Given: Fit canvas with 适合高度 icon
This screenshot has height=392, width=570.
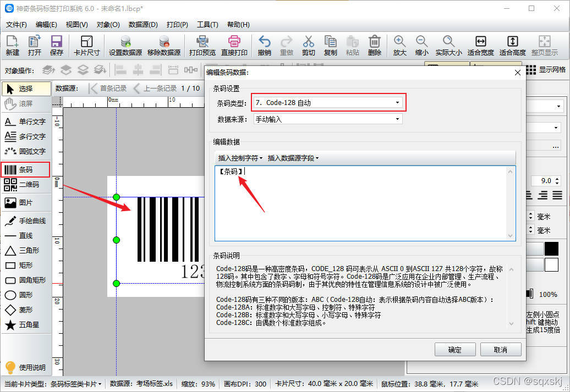Looking at the screenshot, I should click(513, 46).
